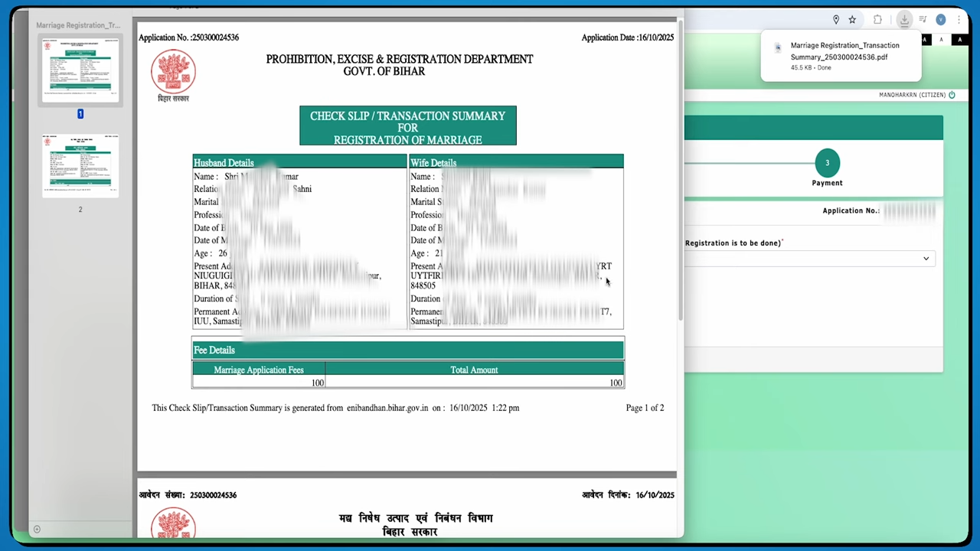The height and width of the screenshot is (551, 980).
Task: Open the Registration dropdown selector
Action: (926, 259)
